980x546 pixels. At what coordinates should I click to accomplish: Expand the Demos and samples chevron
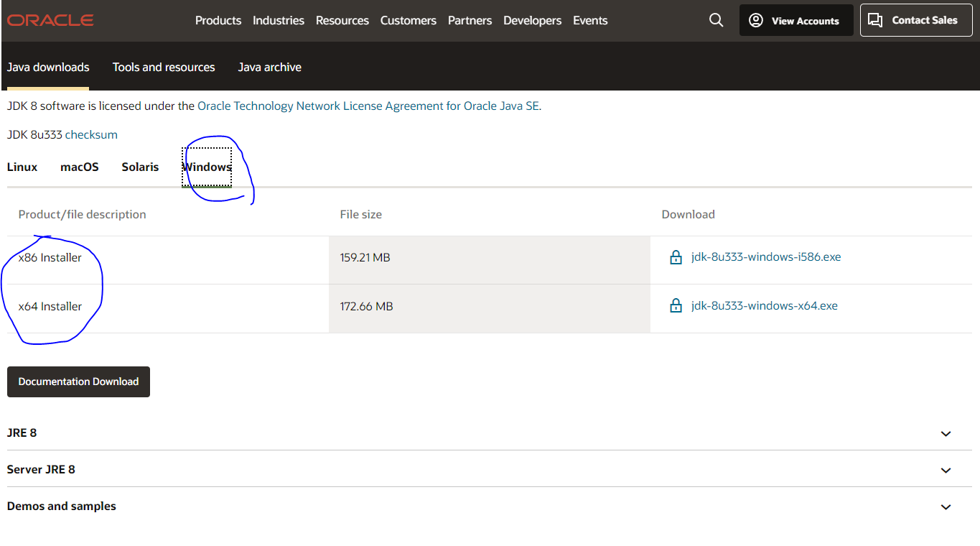pos(946,506)
